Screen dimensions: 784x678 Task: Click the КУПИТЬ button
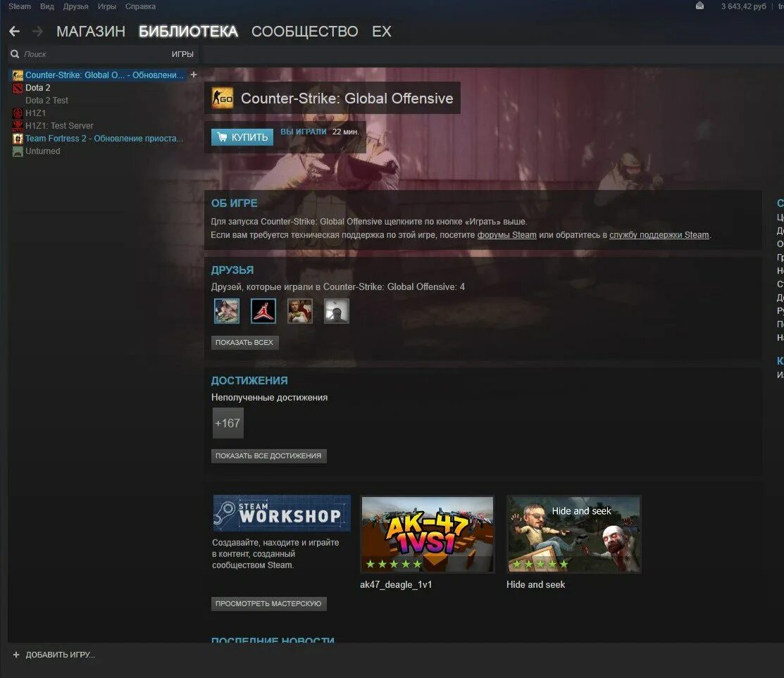coord(242,137)
